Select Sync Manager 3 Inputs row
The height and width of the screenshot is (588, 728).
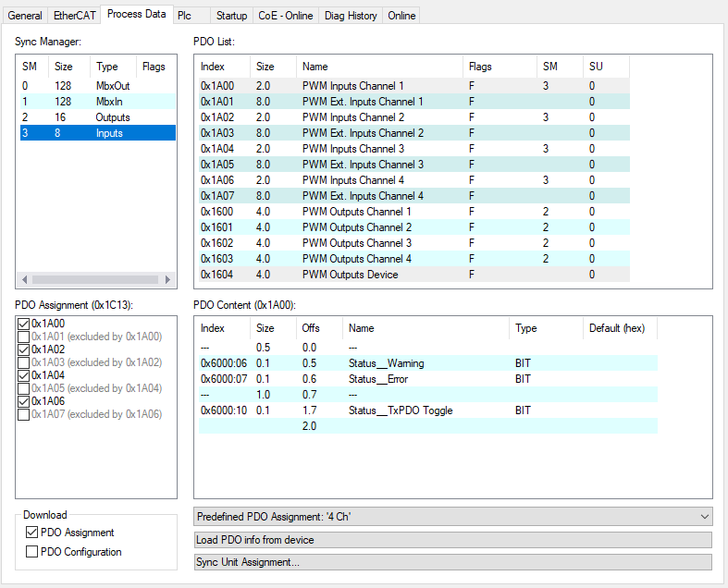tap(97, 133)
